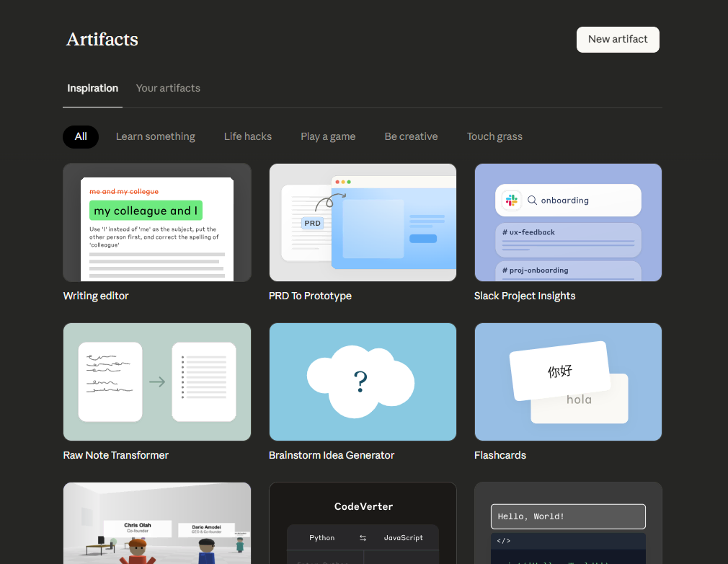
Task: Filter by Play a game category
Action: 328,136
